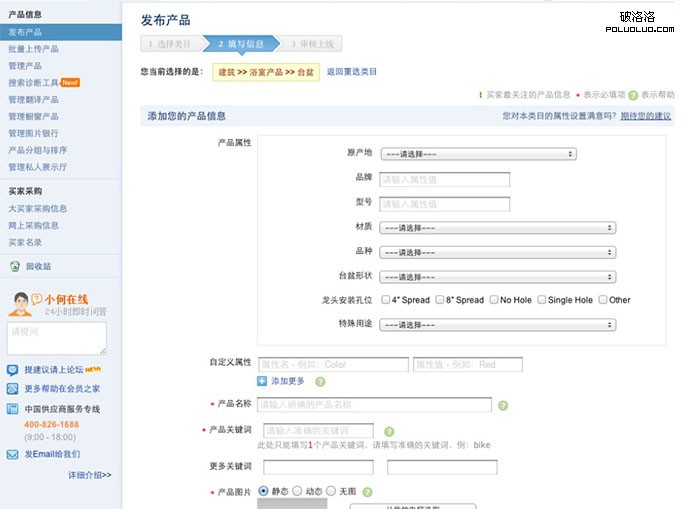Screen dimensions: 685x509
Task: Open the 原产地 dropdown
Action: pos(477,154)
